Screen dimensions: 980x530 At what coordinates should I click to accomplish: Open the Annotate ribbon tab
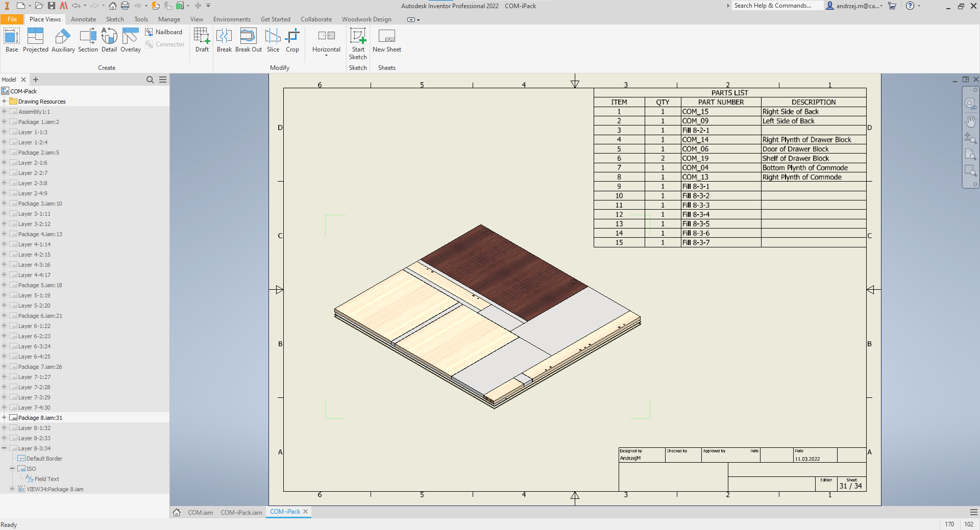click(x=83, y=19)
